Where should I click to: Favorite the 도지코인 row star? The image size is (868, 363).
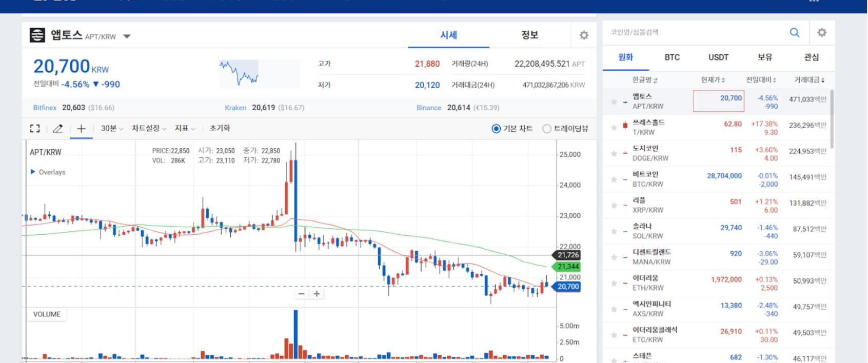614,154
